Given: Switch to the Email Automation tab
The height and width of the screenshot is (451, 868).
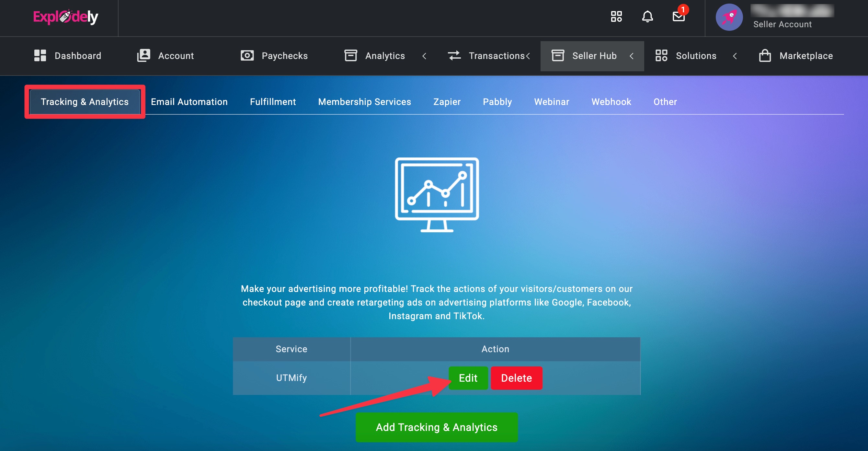Looking at the screenshot, I should [x=189, y=102].
